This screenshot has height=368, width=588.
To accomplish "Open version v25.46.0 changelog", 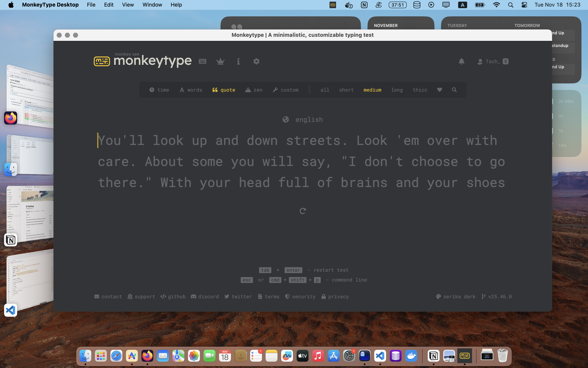I will [496, 296].
